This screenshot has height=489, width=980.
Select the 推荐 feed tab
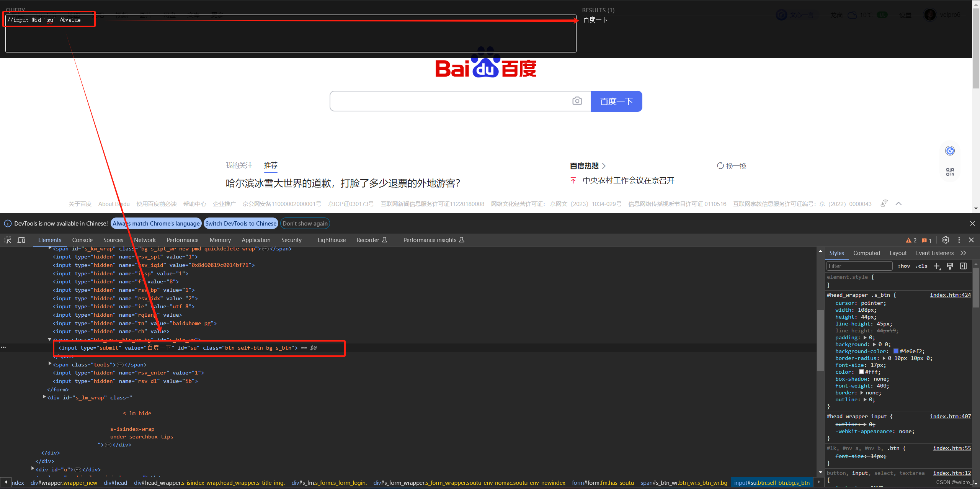point(271,165)
